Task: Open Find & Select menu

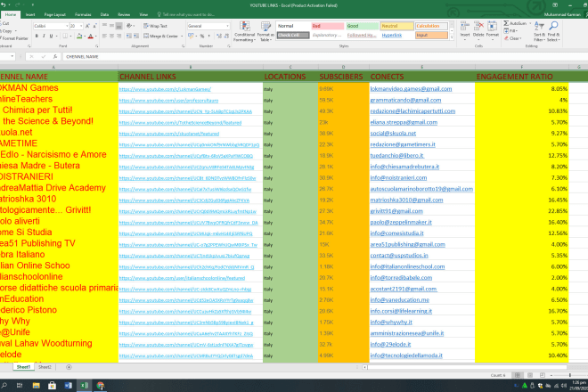Action: [x=553, y=31]
